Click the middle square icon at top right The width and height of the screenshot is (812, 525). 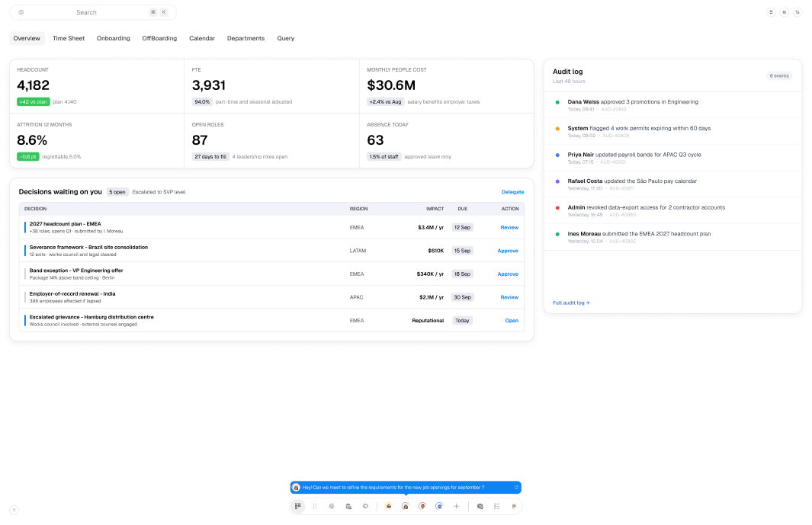click(785, 12)
